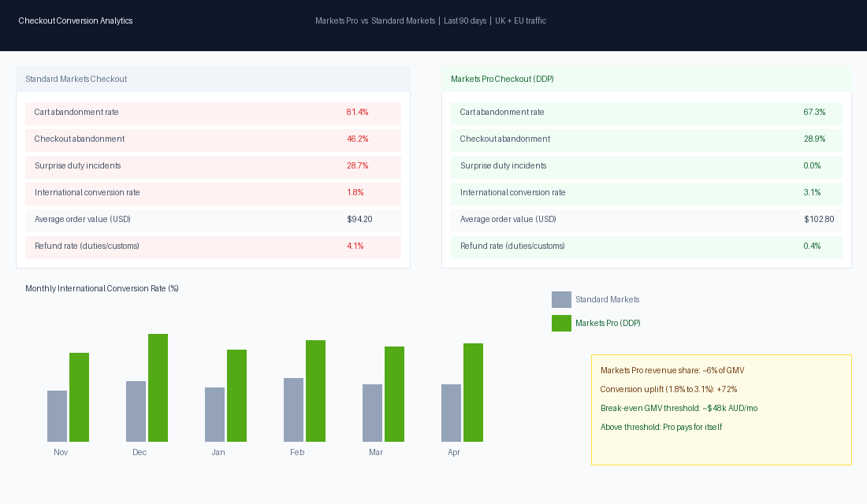This screenshot has height=504, width=867.
Task: Click the Markets Pro Checkout (DDP) panel header
Action: [646, 79]
